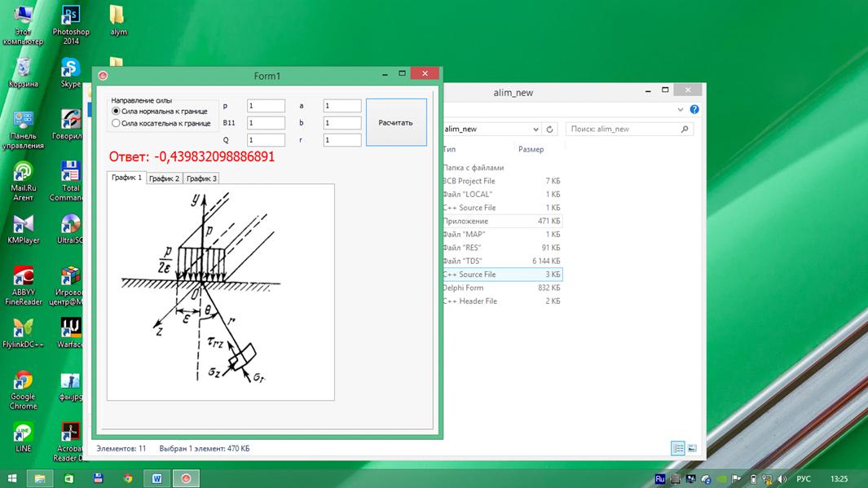Switch to large icons view in Explorer
The height and width of the screenshot is (488, 868).
coord(692,448)
